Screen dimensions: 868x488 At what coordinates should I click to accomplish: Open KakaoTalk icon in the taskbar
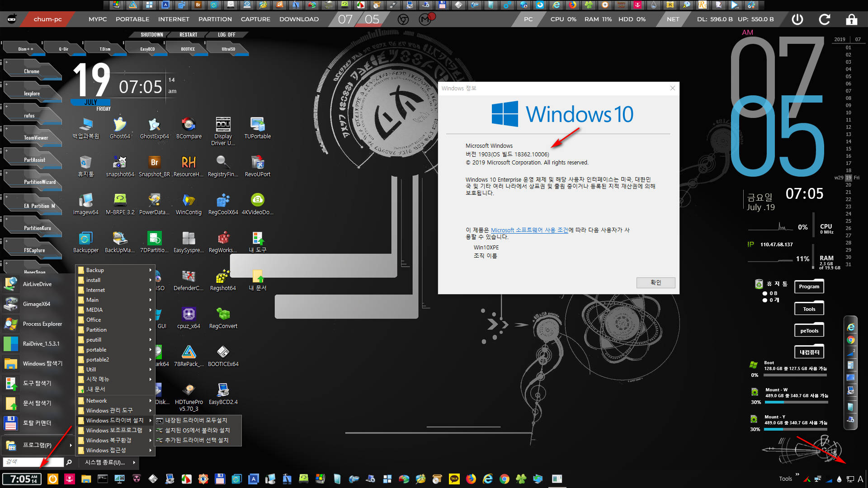coord(454,479)
